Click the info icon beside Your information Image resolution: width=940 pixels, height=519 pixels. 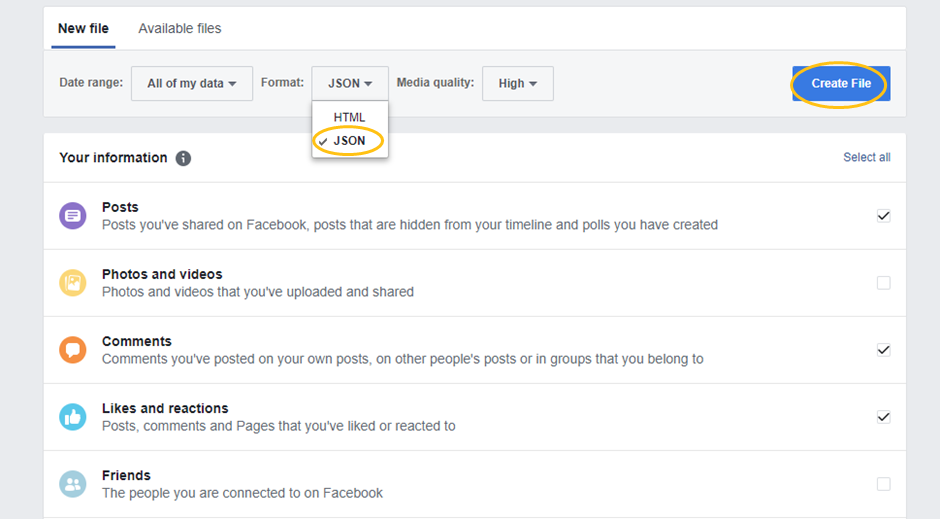[183, 158]
